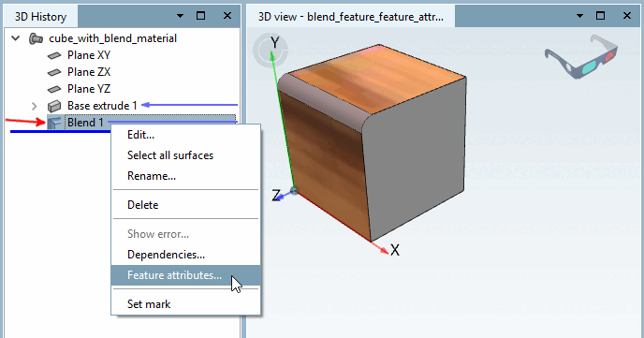The height and width of the screenshot is (338, 644).
Task: Click the Blend 1 feature icon
Action: click(x=54, y=123)
